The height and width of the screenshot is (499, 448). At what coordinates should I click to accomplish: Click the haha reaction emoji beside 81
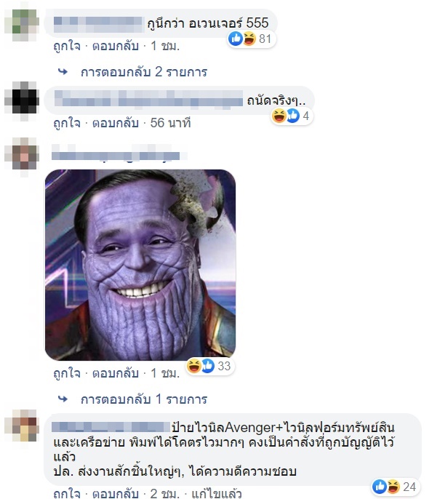tap(249, 39)
